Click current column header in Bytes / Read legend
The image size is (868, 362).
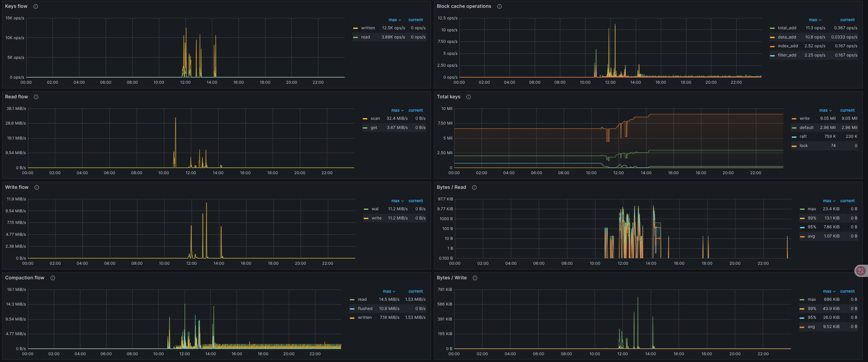coord(847,201)
